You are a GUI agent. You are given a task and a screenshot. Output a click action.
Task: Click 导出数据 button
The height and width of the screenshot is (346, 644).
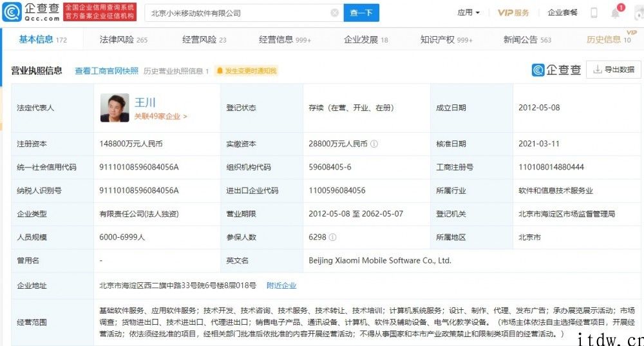coord(614,70)
